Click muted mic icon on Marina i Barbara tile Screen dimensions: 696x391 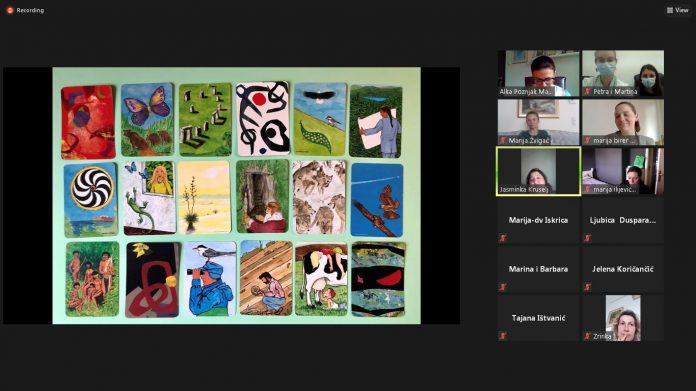point(502,287)
